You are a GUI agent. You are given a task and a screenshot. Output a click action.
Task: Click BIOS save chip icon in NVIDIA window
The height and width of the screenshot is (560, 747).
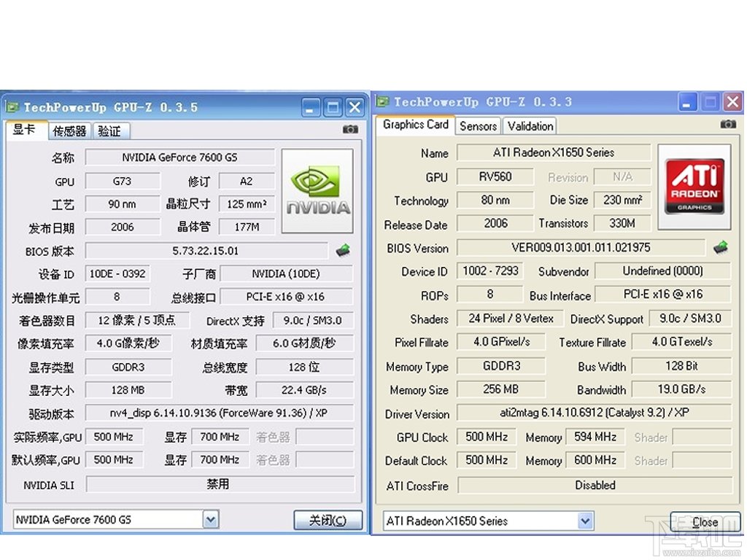[343, 250]
